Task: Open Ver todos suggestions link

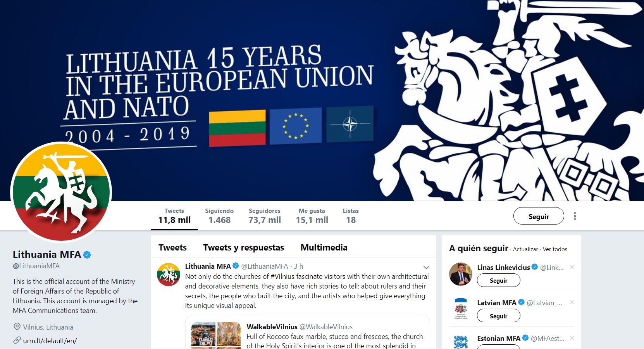Action: 555,249
